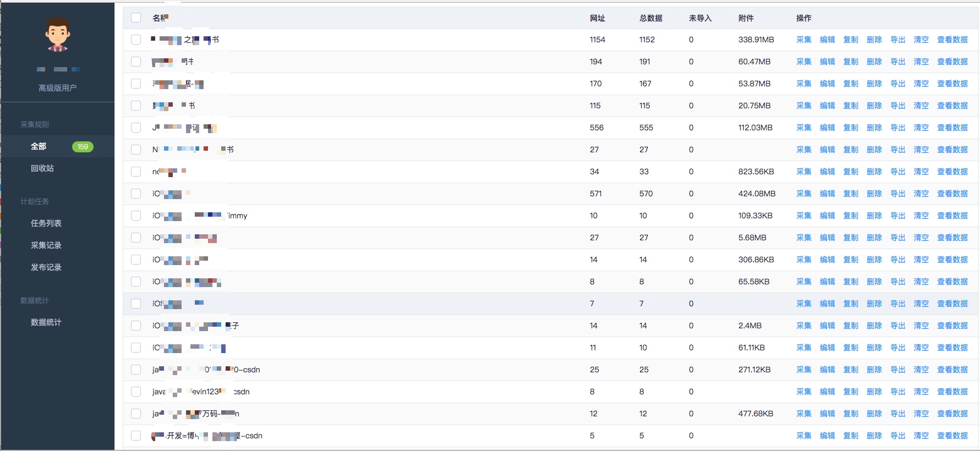This screenshot has height=451, width=980.
Task: Toggle the select-all checkbox in table header
Action: click(136, 18)
